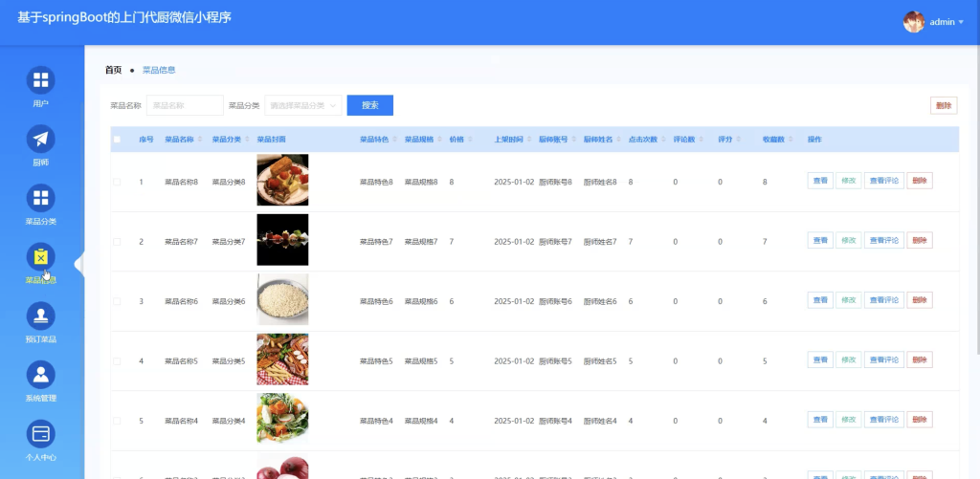Click 修改 for 菜品名称4

(x=848, y=419)
